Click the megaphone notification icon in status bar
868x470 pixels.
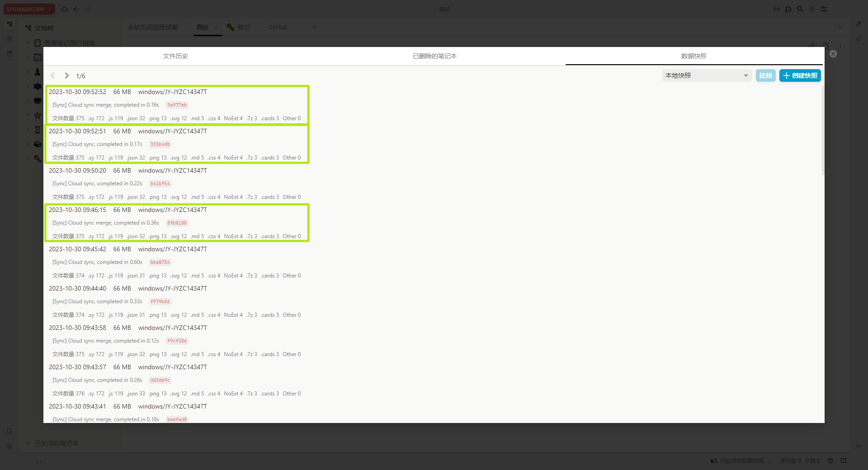coord(713,461)
